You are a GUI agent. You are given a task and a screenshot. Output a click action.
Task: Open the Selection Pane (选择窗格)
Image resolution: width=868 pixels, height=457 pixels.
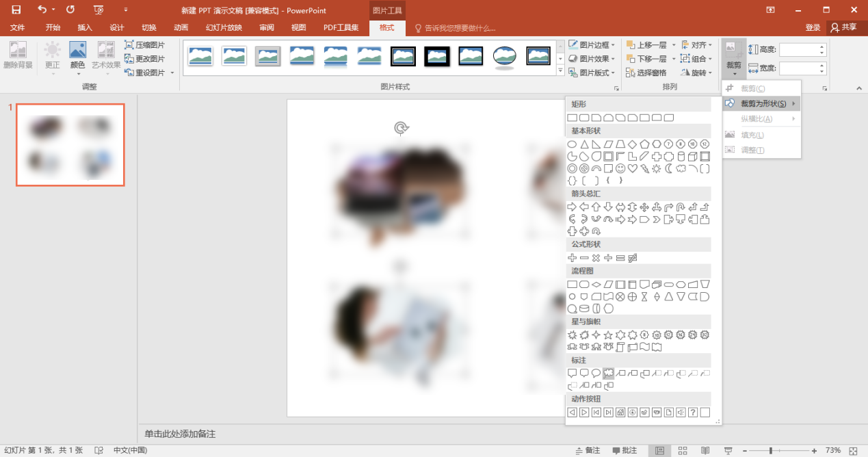[x=646, y=73]
